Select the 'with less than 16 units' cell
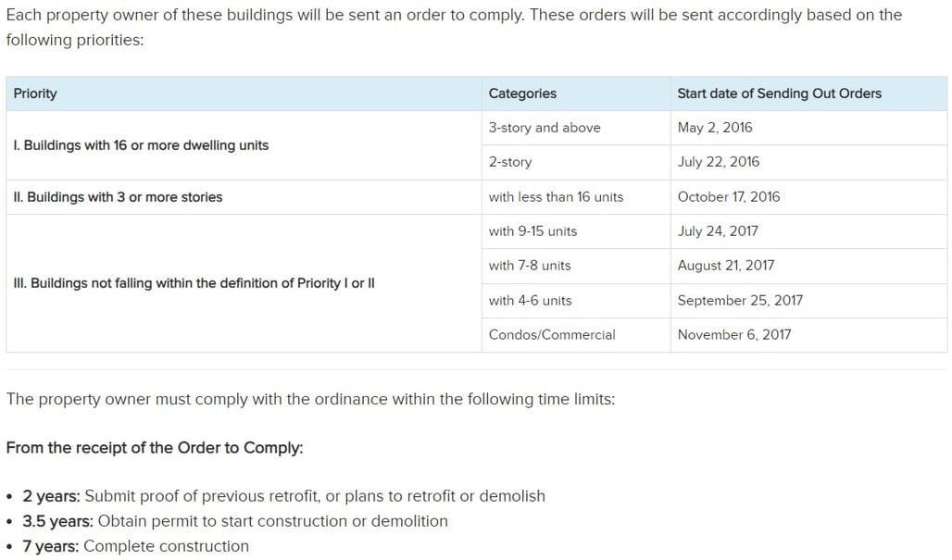 coord(576,197)
